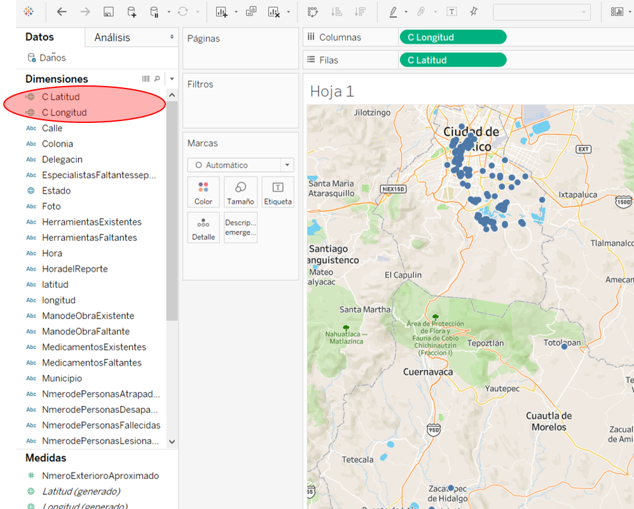Swap rows and columns icon
This screenshot has width=634, height=509.
tap(313, 12)
